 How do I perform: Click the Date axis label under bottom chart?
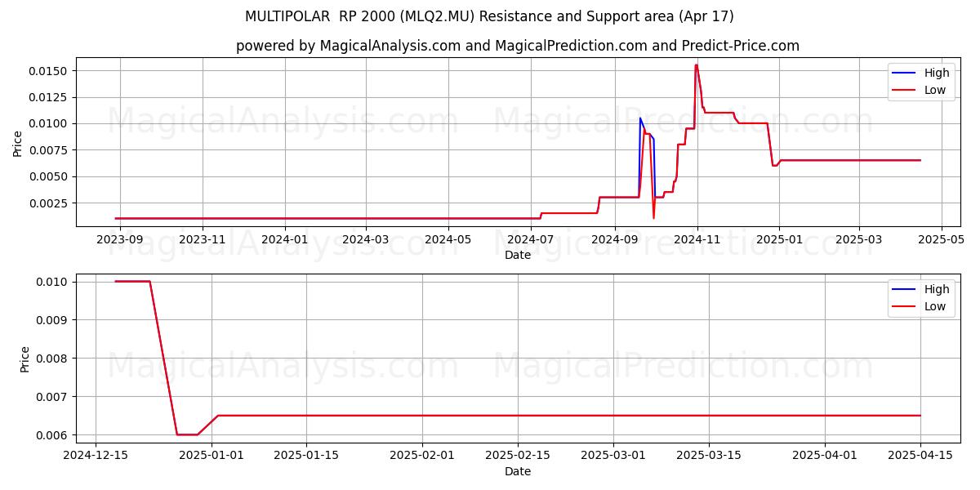click(x=518, y=471)
